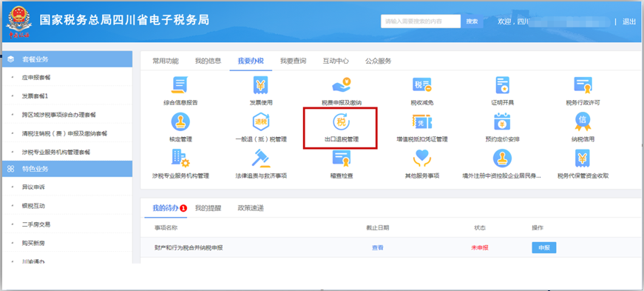Click the blue 申报 button
This screenshot has height=291, width=644.
pos(544,248)
